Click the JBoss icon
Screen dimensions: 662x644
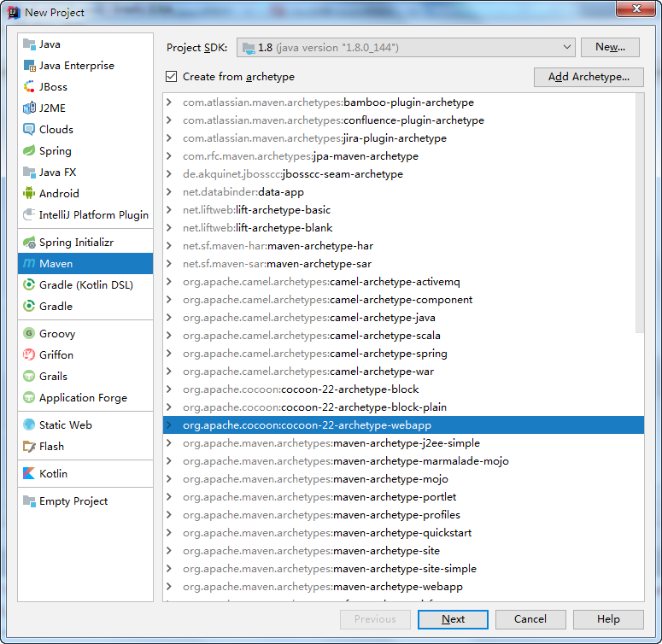pos(29,86)
